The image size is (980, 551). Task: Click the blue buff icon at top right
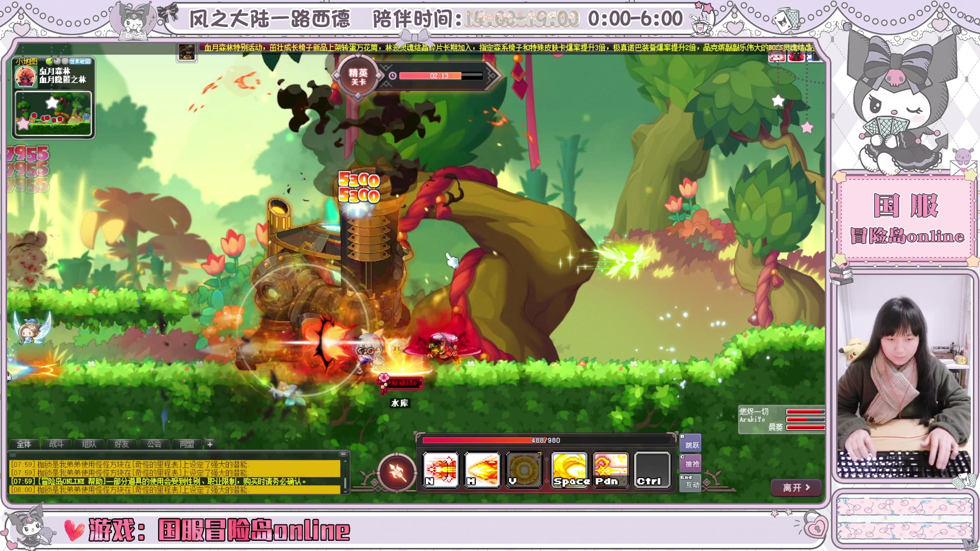(815, 56)
